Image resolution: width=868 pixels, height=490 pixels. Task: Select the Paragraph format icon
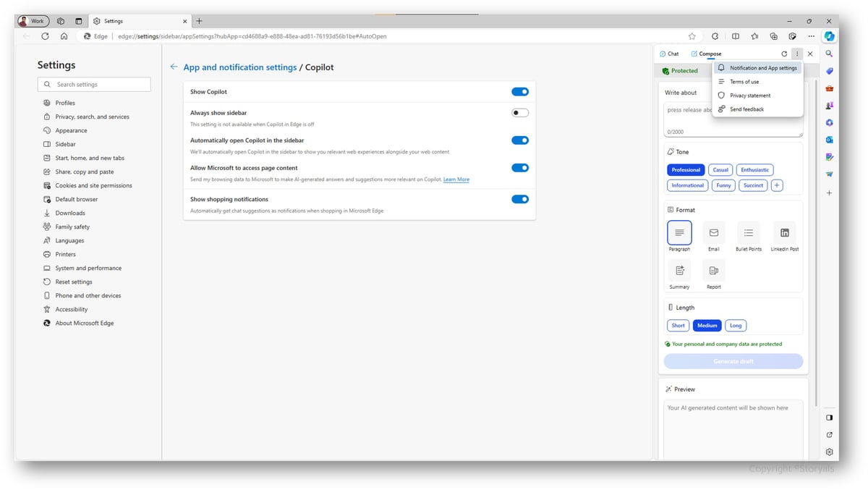pos(679,232)
